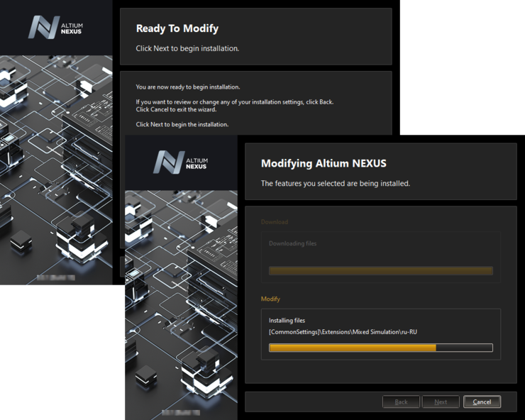Click the Altium NEXUS logo in the Modifying window
Screen dimensions: 525x420
(181, 162)
